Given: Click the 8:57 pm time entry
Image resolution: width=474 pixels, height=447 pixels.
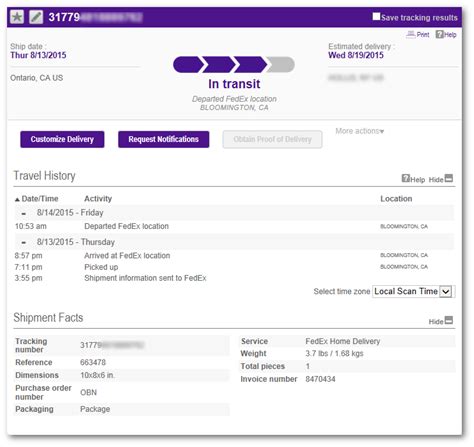Looking at the screenshot, I should 28,256.
